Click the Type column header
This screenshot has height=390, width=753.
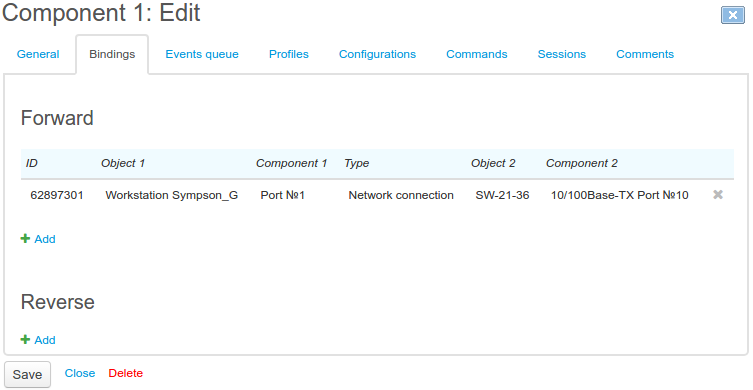point(356,163)
